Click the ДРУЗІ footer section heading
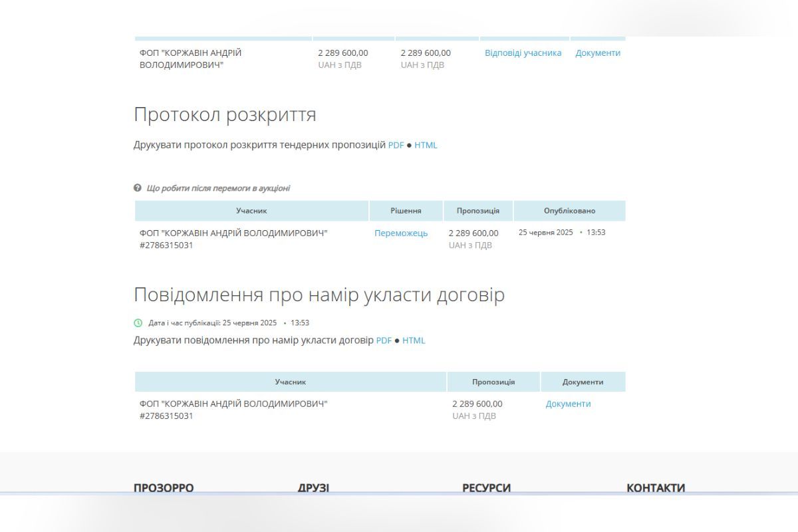Screen dimensions: 798x532 [313, 487]
